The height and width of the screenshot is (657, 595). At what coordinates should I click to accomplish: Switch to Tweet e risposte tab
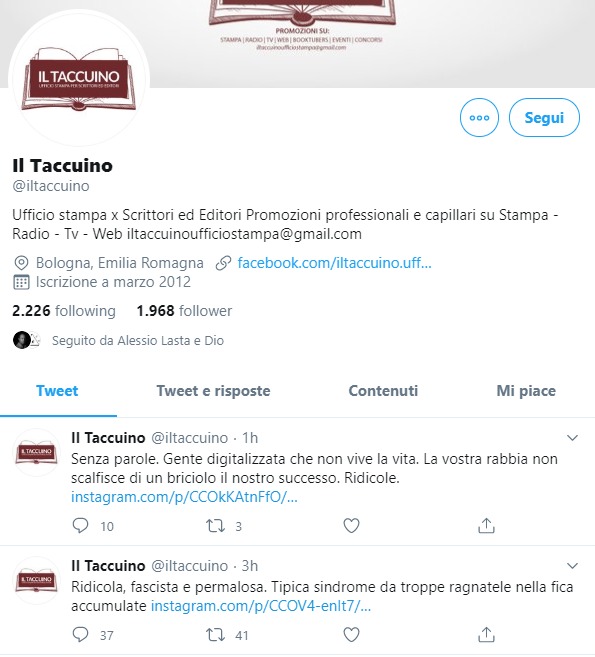213,391
